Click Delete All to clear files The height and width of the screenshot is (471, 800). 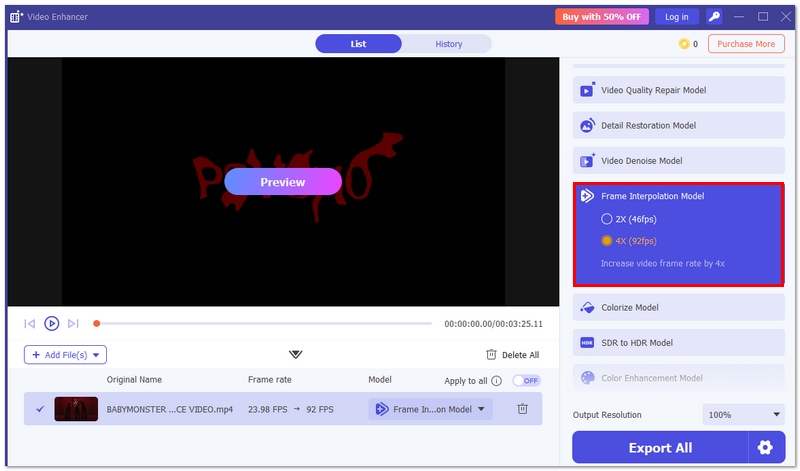(513, 355)
